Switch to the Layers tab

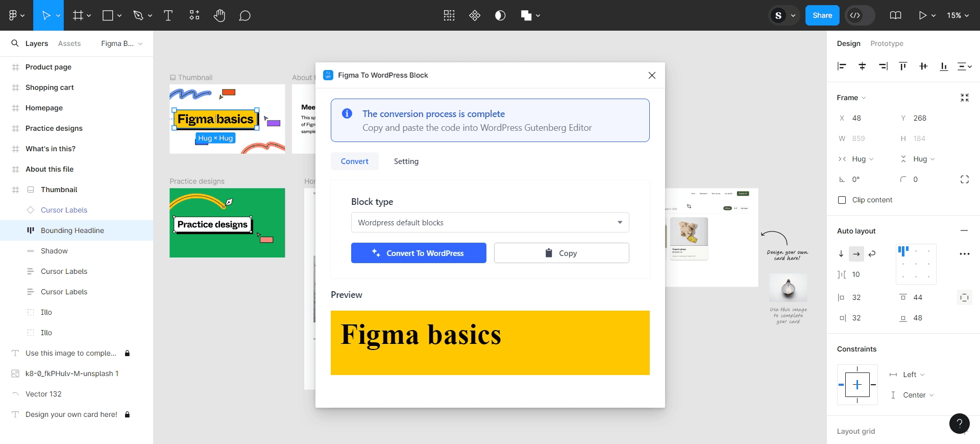(37, 43)
